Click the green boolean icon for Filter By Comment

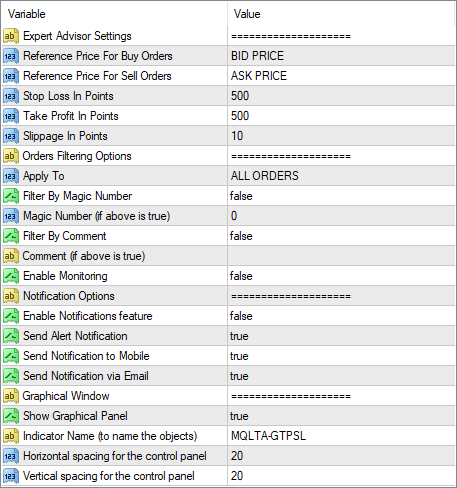[11, 236]
